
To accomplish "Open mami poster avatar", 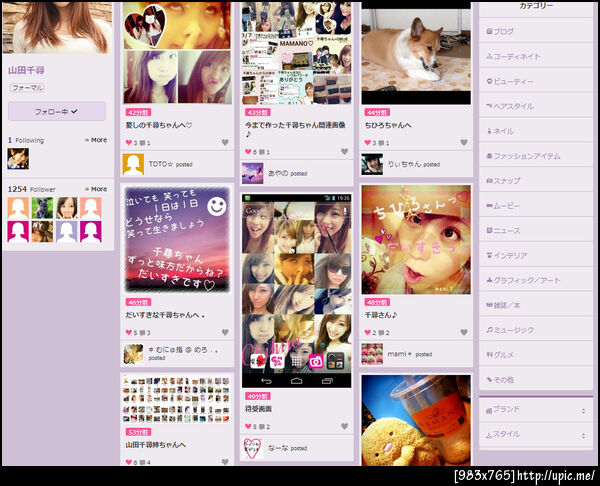I will click(372, 354).
